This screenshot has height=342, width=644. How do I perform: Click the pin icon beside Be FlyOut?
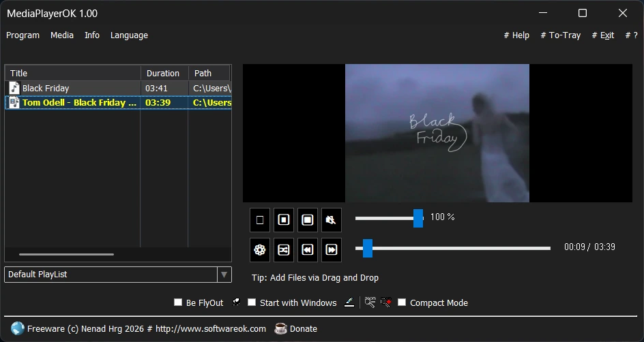[x=236, y=302]
